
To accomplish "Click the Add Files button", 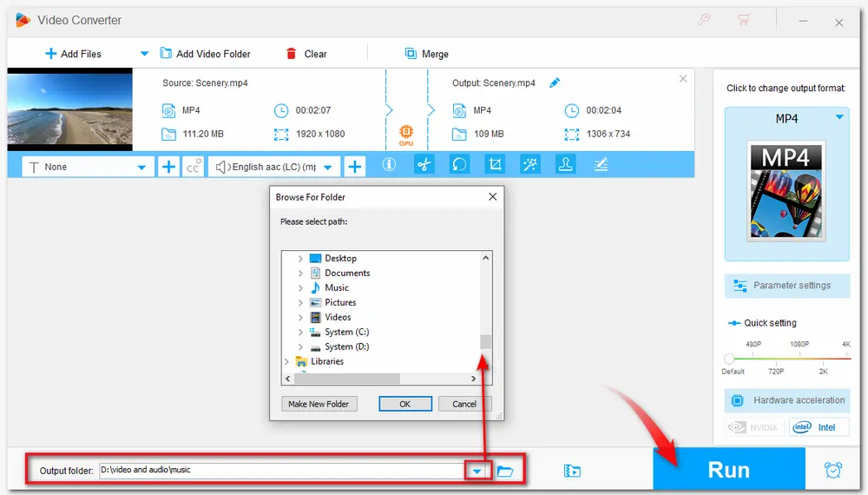I will coord(73,54).
